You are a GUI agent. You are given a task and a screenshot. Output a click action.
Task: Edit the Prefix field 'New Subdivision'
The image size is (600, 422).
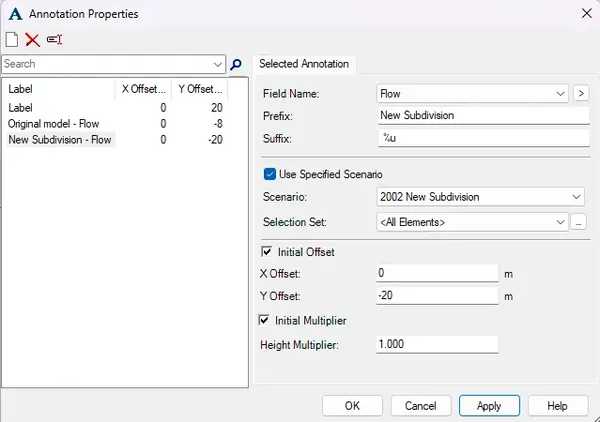click(x=484, y=116)
